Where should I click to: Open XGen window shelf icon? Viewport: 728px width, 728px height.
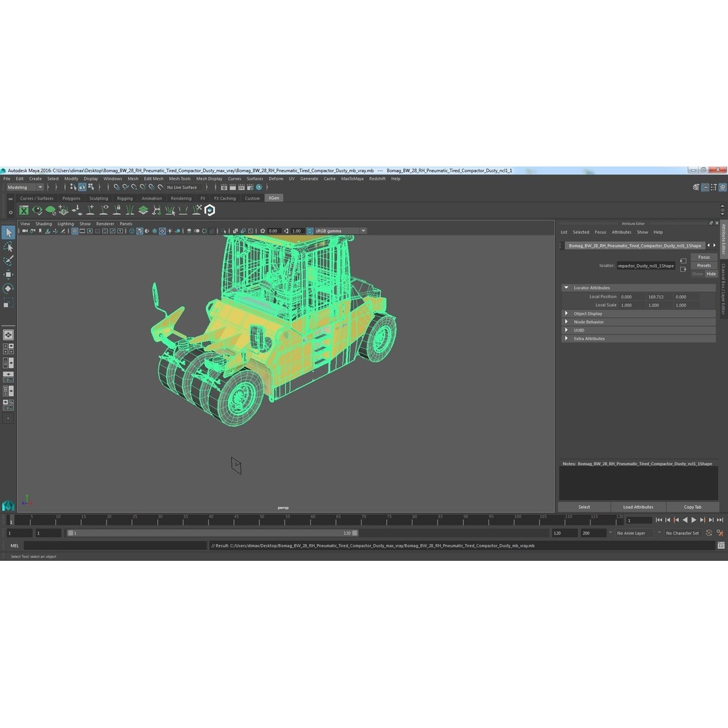click(x=24, y=210)
